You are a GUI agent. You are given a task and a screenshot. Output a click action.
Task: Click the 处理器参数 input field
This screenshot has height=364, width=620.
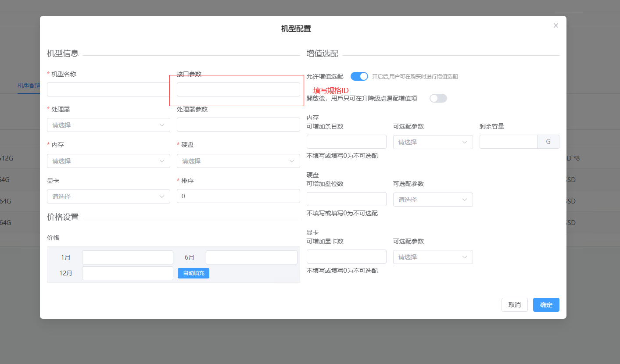[238, 125]
